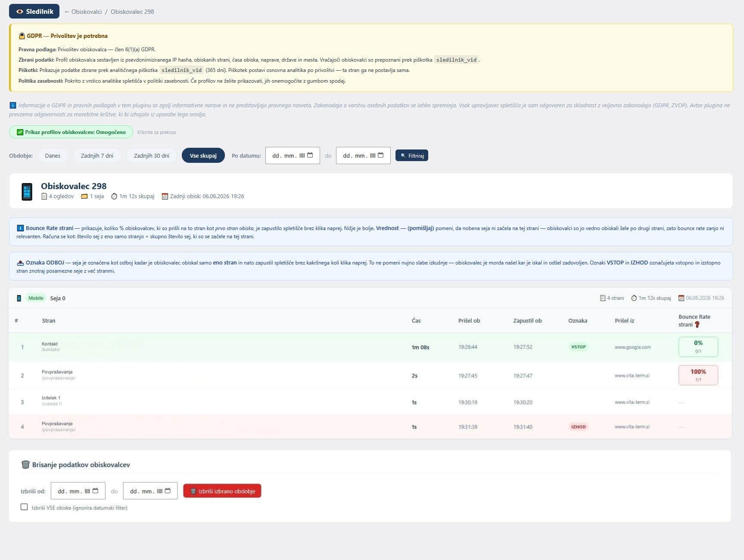Click the 100% bounce rate badge
The height and width of the screenshot is (560, 744).
[x=698, y=375]
